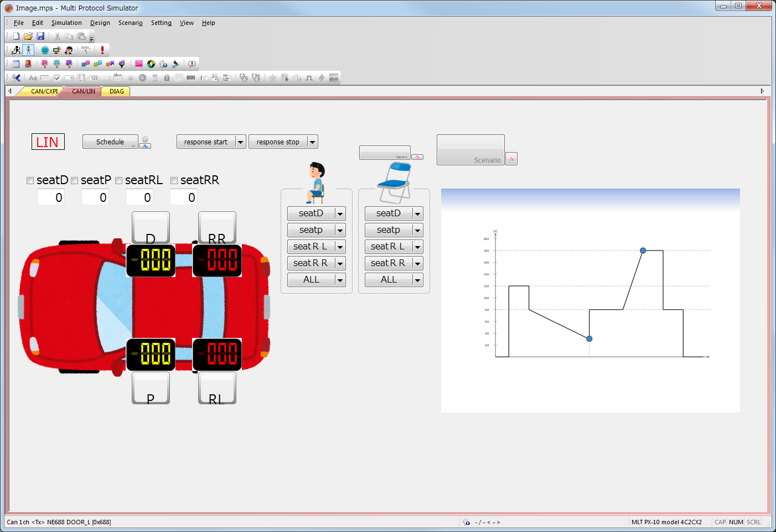The height and width of the screenshot is (532, 776).
Task: Click the green circular swirl icon
Action: pyautogui.click(x=151, y=64)
